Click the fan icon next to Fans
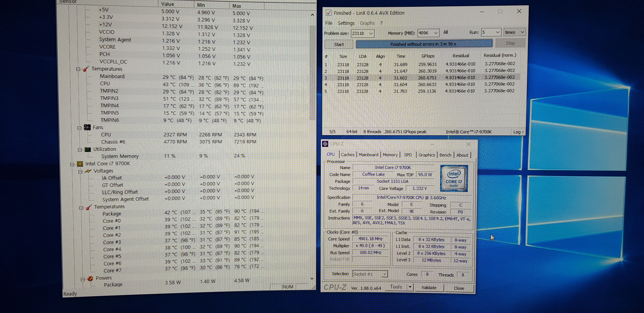 87,127
